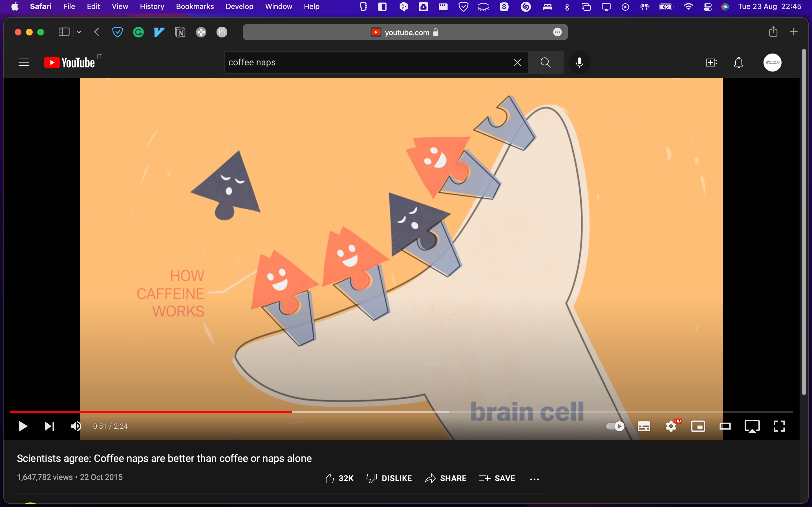Open YouTube notifications bell

tap(738, 62)
